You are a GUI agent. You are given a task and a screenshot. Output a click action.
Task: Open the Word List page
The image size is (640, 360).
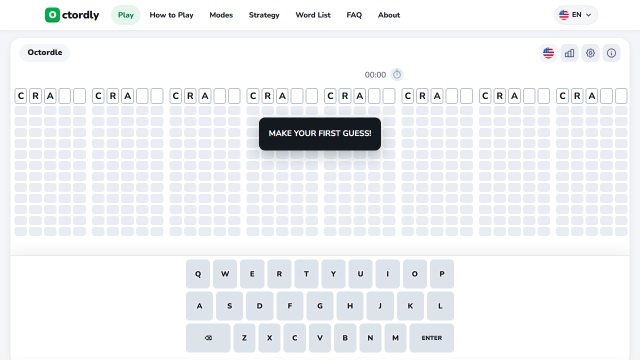313,15
